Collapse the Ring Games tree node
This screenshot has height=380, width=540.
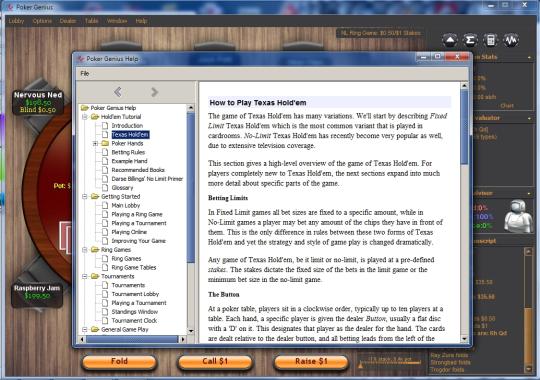coord(85,249)
